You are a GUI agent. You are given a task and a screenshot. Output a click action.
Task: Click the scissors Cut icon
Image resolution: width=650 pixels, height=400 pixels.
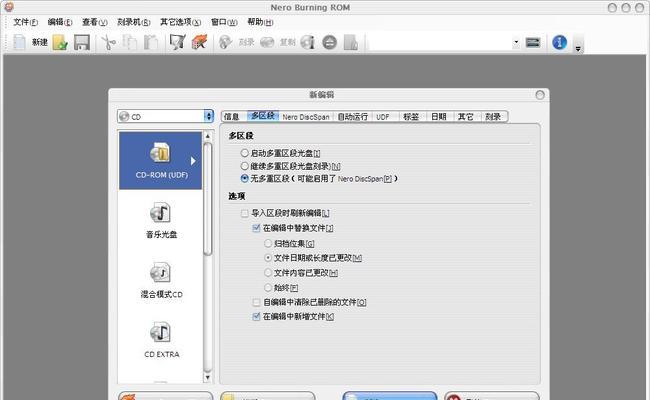click(109, 42)
